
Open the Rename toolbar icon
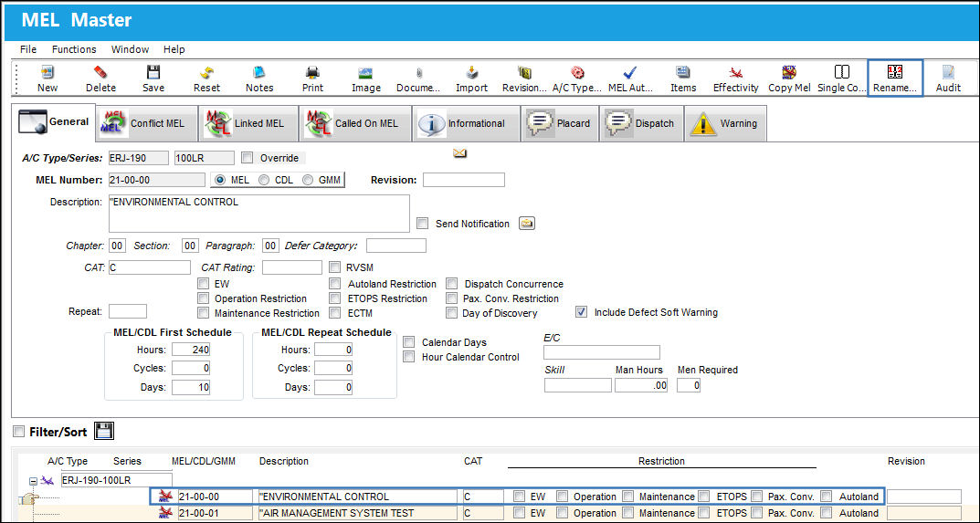895,72
